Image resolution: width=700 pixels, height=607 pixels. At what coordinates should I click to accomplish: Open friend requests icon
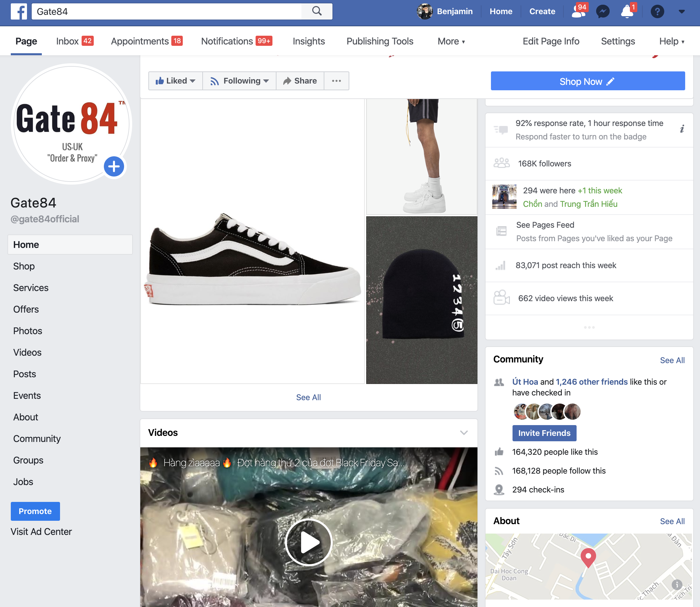pyautogui.click(x=578, y=11)
